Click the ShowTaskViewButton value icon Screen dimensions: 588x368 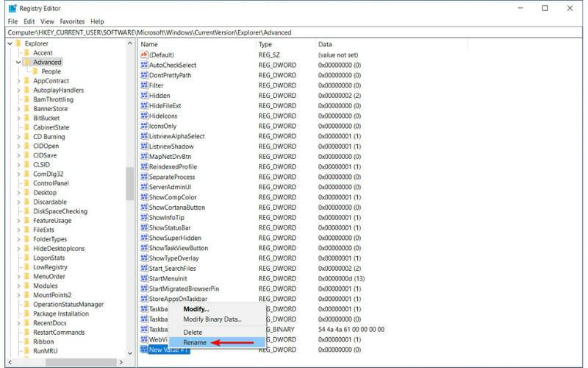point(144,247)
